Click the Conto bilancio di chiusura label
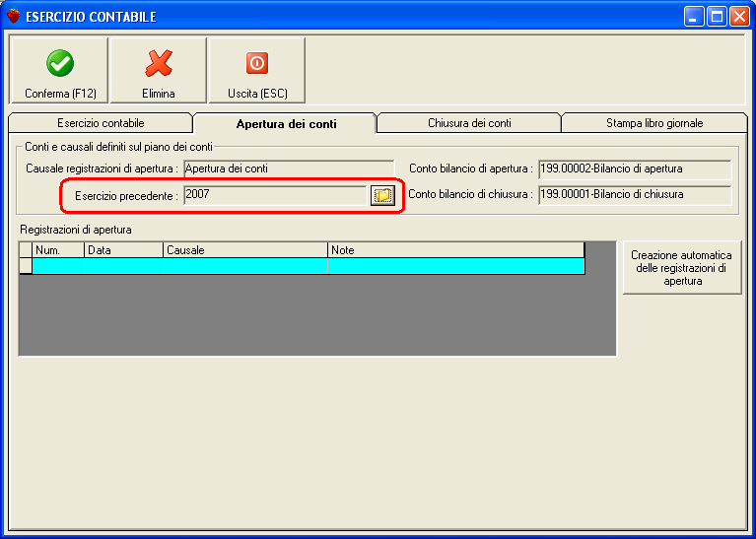756x539 pixels. pyautogui.click(x=470, y=194)
